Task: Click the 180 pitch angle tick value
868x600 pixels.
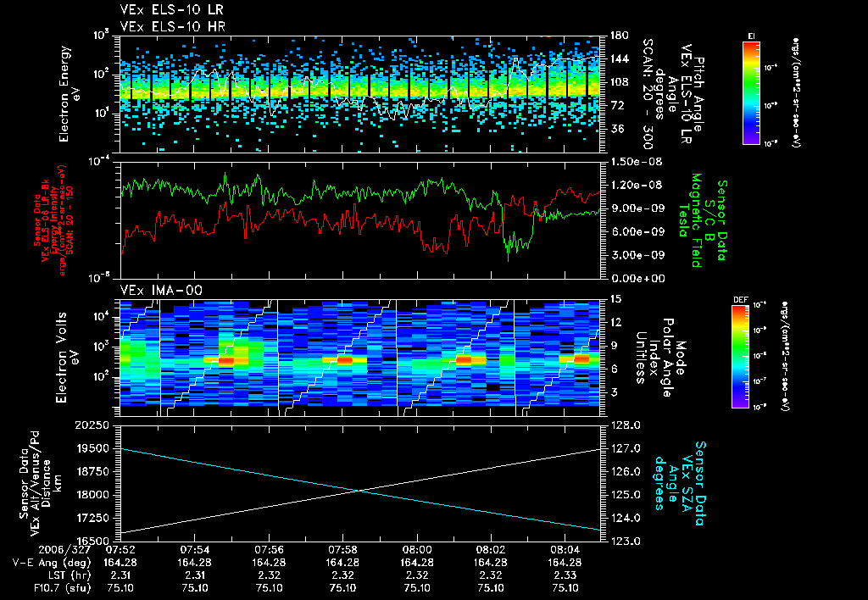Action: (620, 36)
